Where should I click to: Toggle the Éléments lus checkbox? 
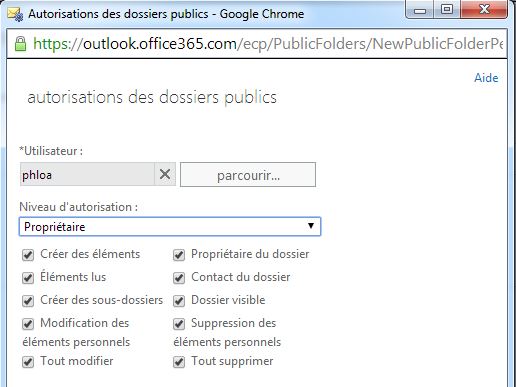(x=28, y=278)
